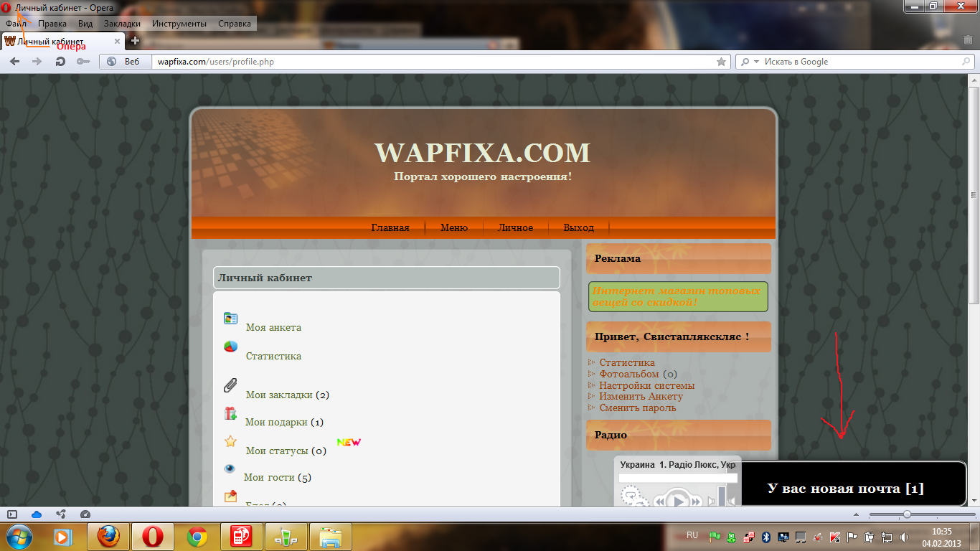This screenshot has width=980, height=551.
Task: Open the Правка menu
Action: coord(52,24)
